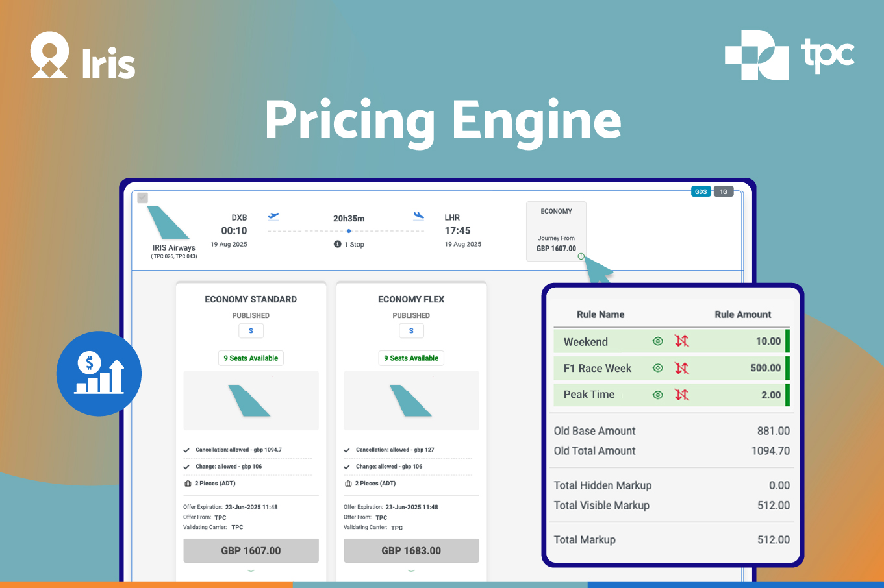
Task: Click the '(TPC 026, TPC 043)' text
Action: (x=174, y=256)
